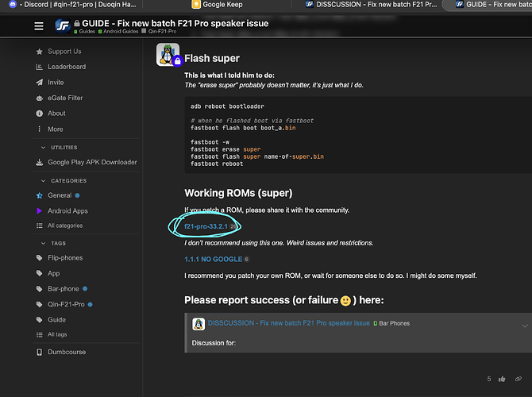Viewport: 532px width, 397px height.
Task: Open the Flip-phones tag link
Action: coord(65,258)
